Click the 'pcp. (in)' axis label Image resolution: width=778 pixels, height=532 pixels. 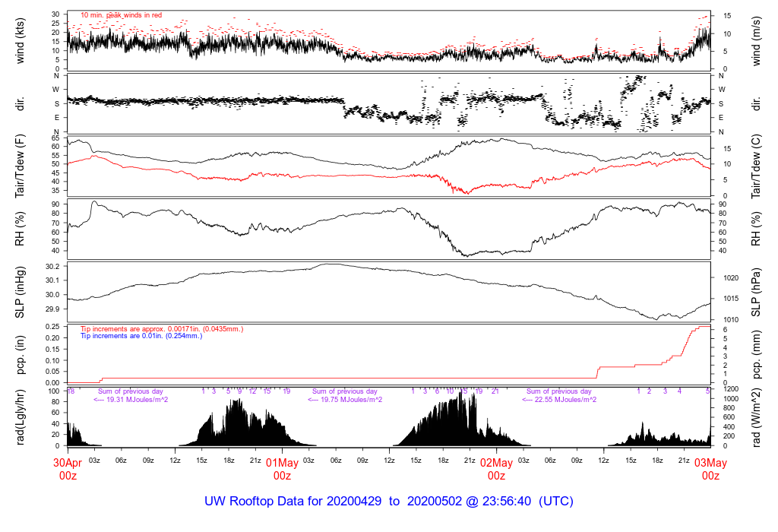pyautogui.click(x=20, y=354)
